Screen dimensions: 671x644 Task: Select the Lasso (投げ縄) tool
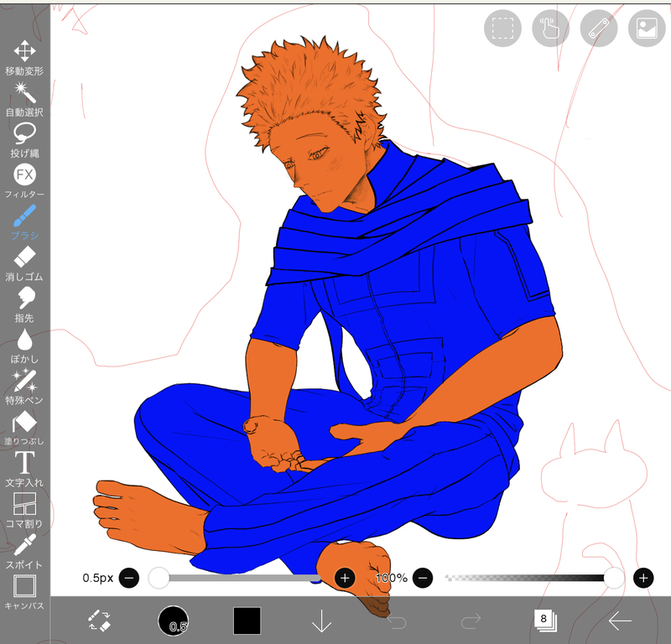pos(24,141)
